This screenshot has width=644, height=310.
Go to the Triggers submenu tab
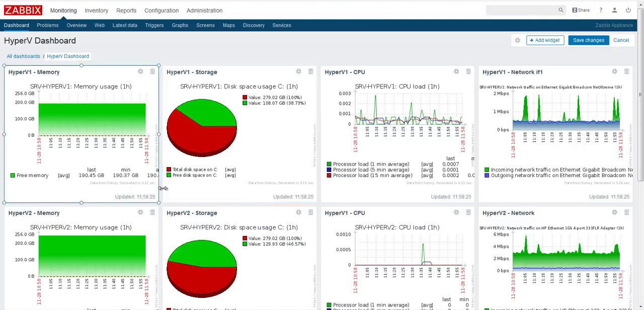pos(154,25)
